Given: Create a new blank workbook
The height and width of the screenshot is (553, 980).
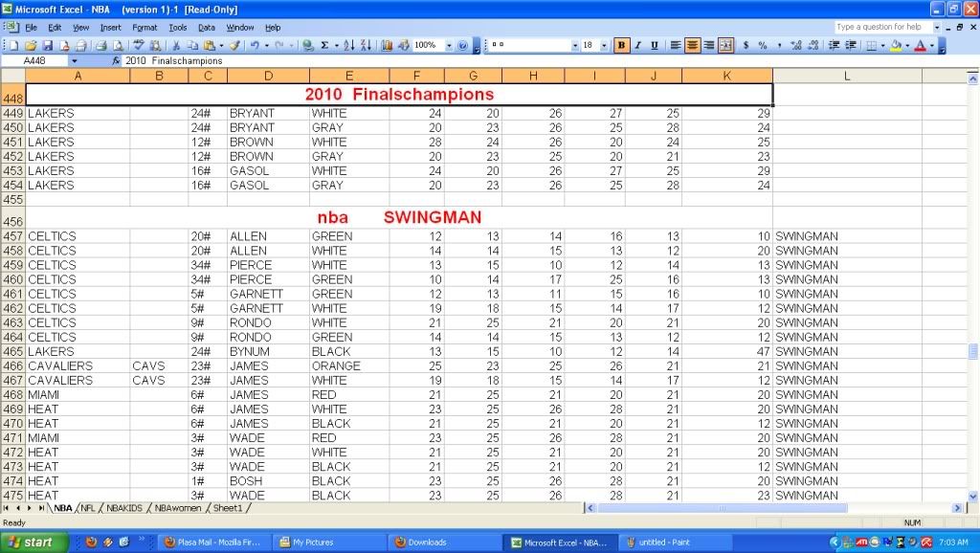Looking at the screenshot, I should (x=14, y=45).
